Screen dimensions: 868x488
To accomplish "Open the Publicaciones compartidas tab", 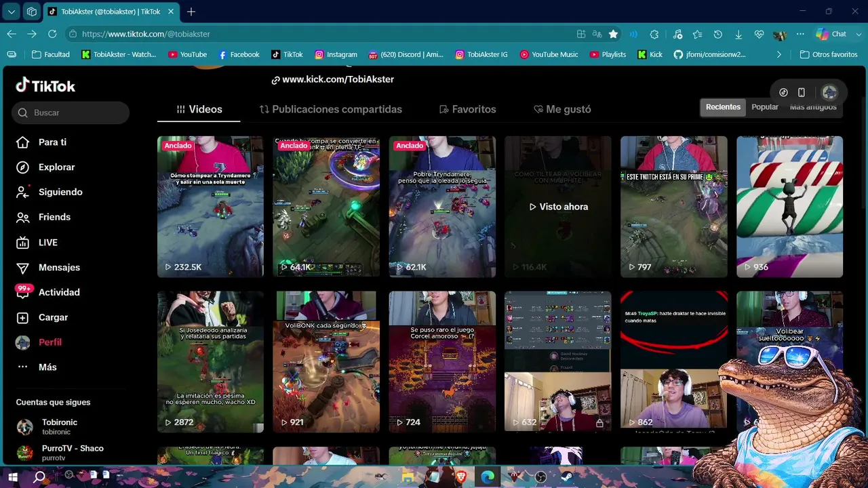I will [x=330, y=109].
